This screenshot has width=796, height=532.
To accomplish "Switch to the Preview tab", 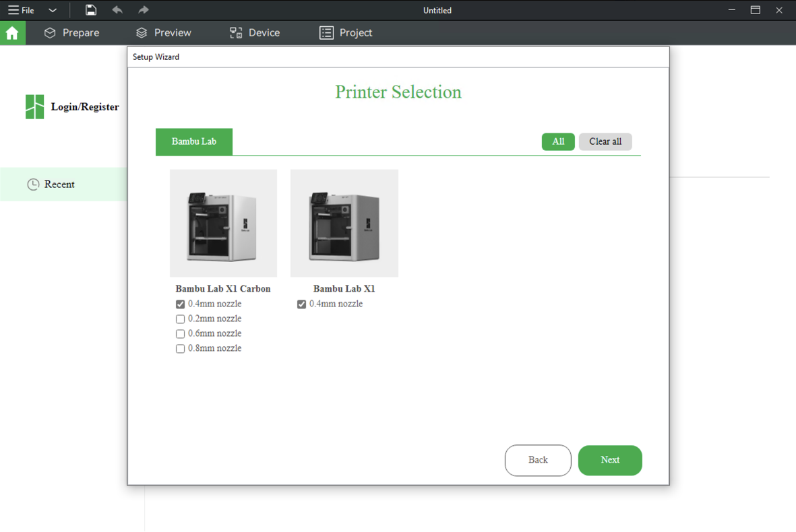I will pos(164,33).
